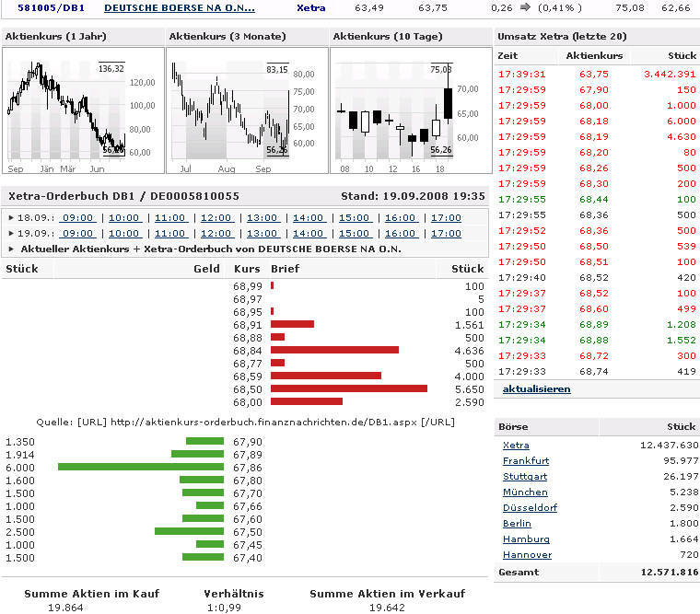Open 18.09. order book at 11:00
Viewport: 700px width, 614px height.
pyautogui.click(x=170, y=218)
